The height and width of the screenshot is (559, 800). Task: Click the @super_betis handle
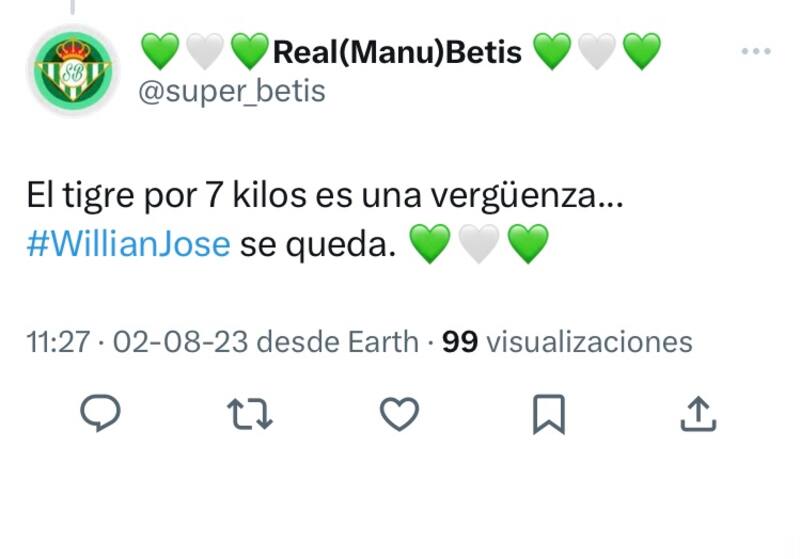pos(232,91)
